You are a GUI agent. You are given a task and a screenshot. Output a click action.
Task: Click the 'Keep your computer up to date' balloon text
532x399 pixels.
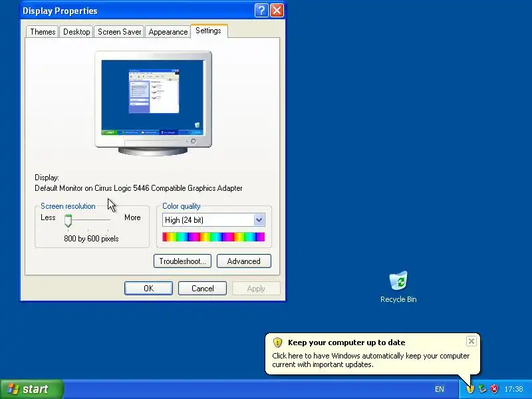pos(346,342)
